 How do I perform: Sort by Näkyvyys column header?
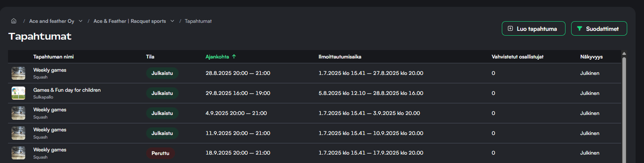coord(591,57)
